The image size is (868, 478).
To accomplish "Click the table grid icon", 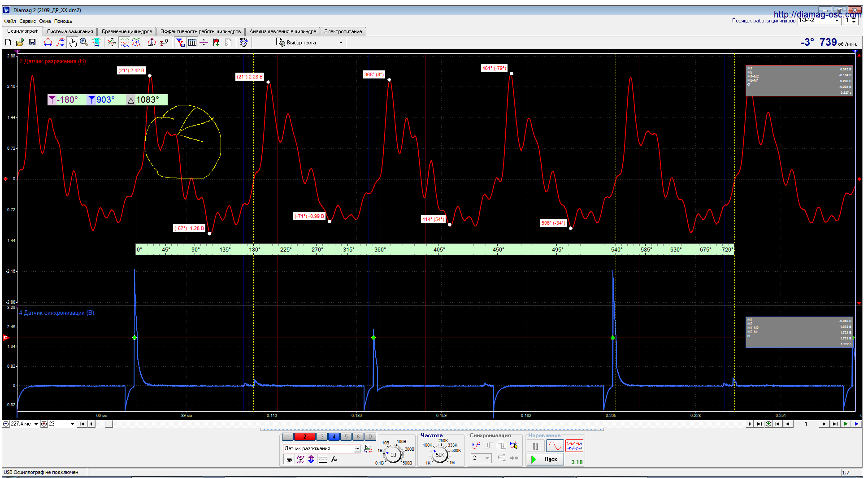I will pos(192,42).
